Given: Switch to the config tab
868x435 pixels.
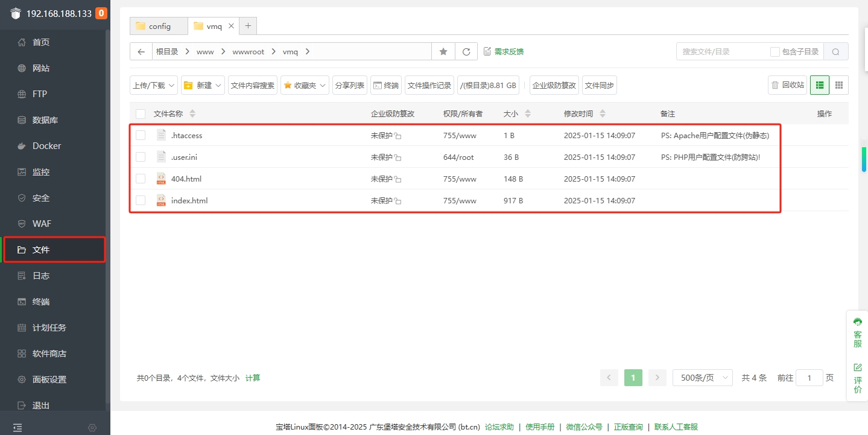Looking at the screenshot, I should 158,26.
